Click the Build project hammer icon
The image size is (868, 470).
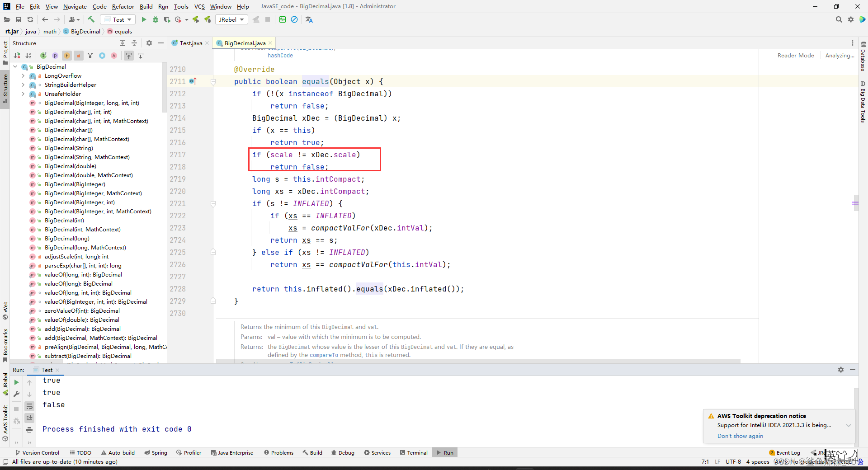click(91, 19)
